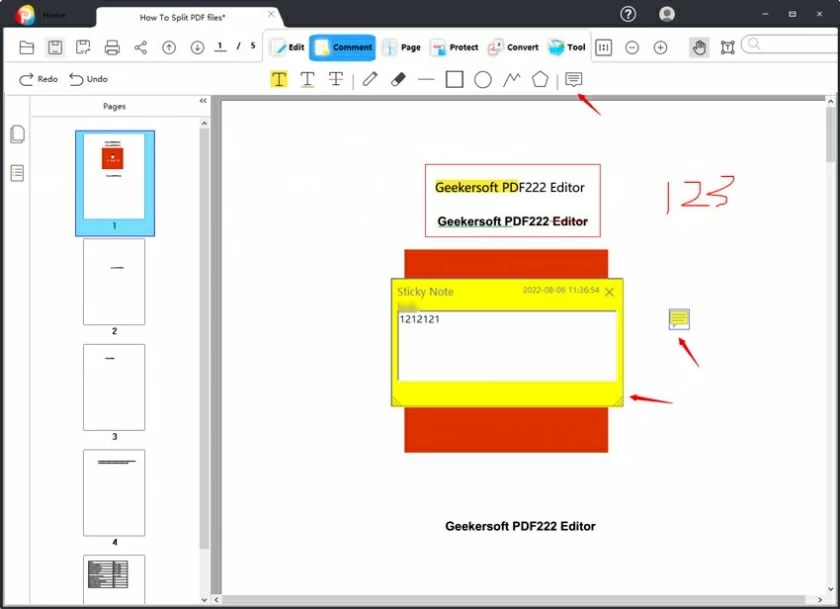
Task: Select the highlight text tool
Action: coord(279,79)
